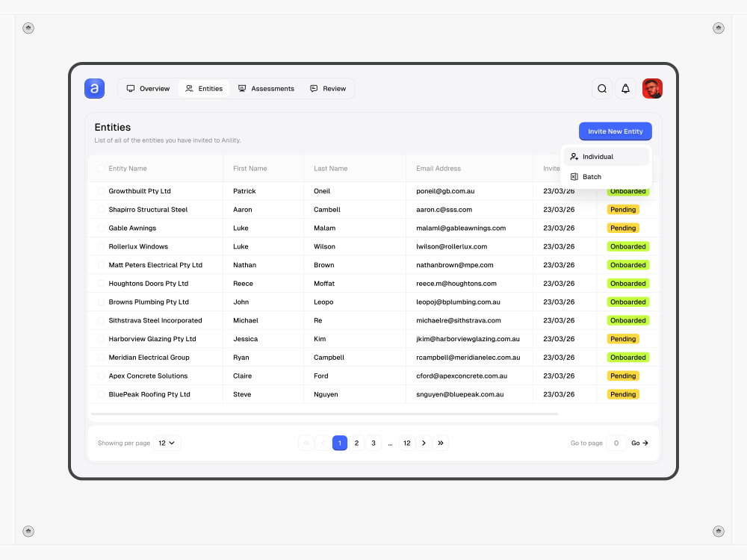Click the previous page arrow

coord(323,443)
